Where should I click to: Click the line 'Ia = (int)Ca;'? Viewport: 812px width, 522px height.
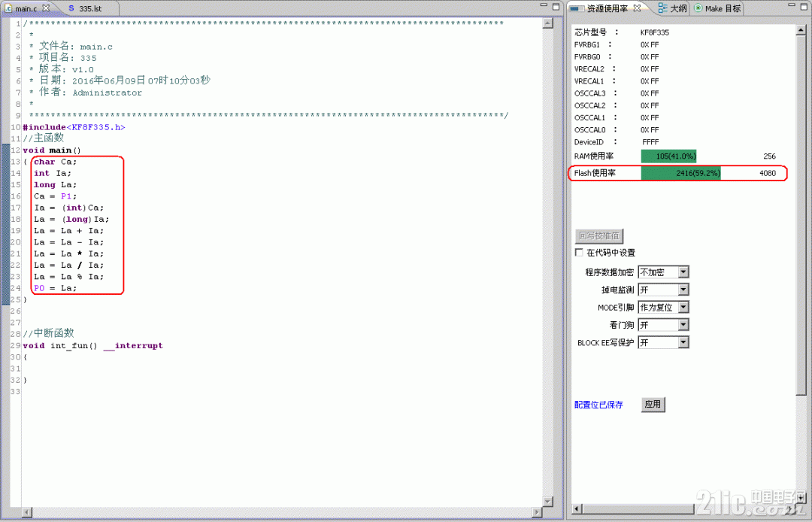point(69,208)
